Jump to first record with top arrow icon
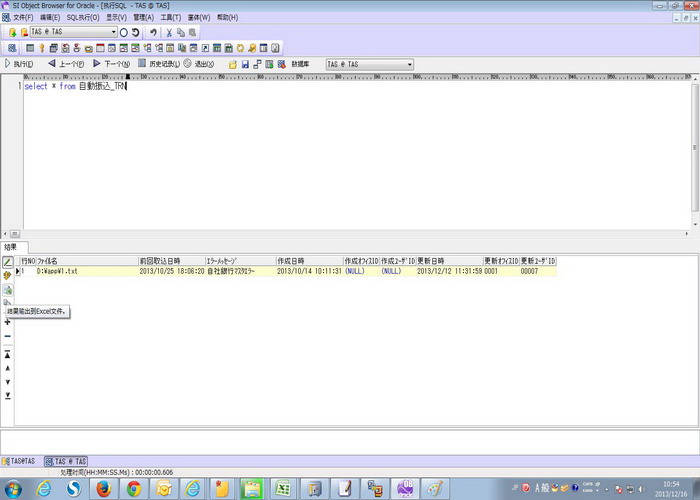 [8, 354]
